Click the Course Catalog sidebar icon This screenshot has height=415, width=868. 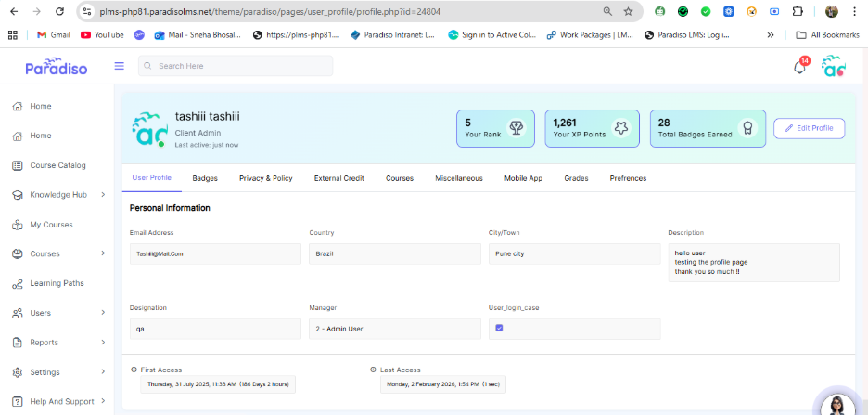pyautogui.click(x=18, y=165)
